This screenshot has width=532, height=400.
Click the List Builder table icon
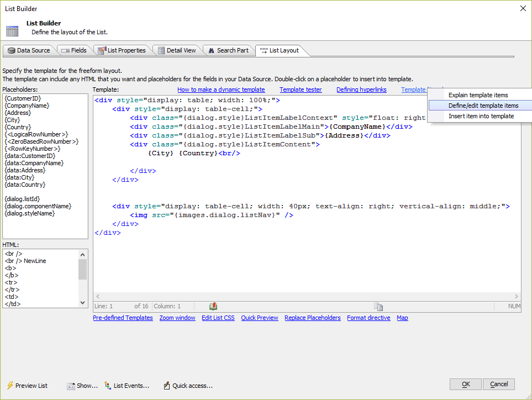(x=12, y=31)
